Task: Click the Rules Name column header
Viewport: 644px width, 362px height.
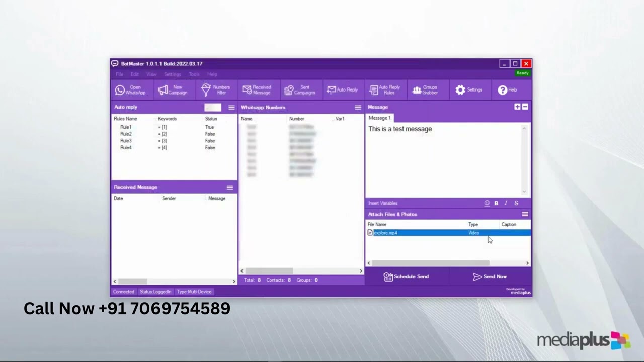Action: click(125, 119)
